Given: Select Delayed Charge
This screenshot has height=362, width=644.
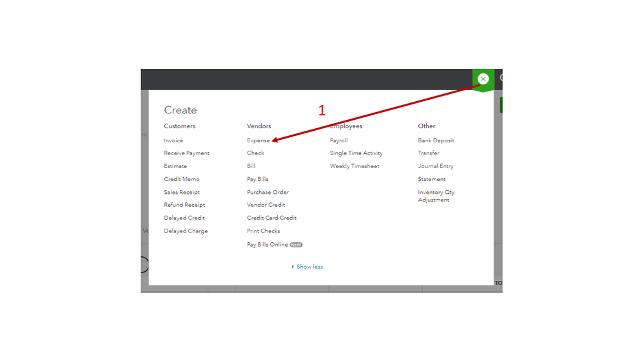Looking at the screenshot, I should (x=186, y=231).
